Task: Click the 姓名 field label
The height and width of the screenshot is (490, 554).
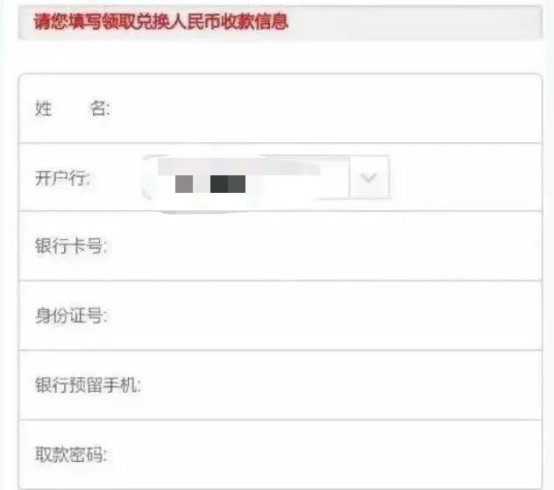Action: [73, 108]
